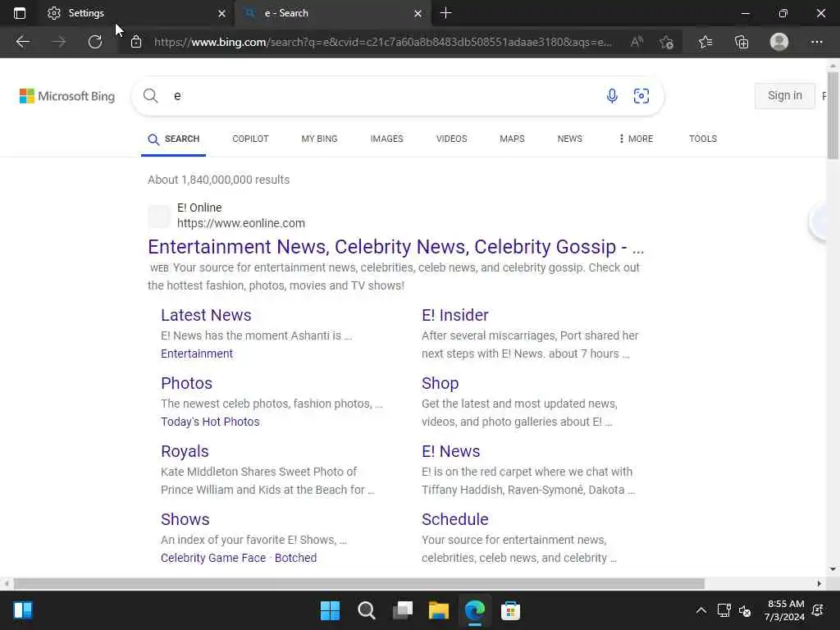Screen dimensions: 840x630
Task: Open the clock showing 8:55 AM
Action: 784,610
